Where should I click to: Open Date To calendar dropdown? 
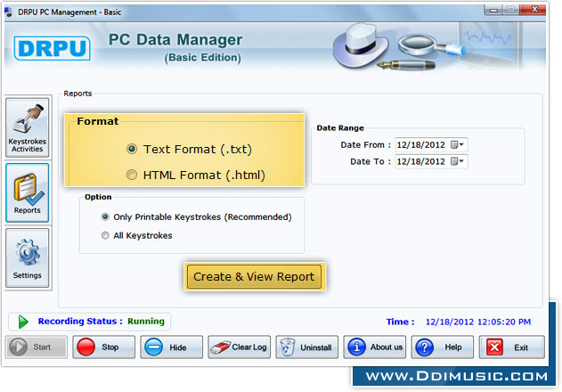click(x=458, y=161)
